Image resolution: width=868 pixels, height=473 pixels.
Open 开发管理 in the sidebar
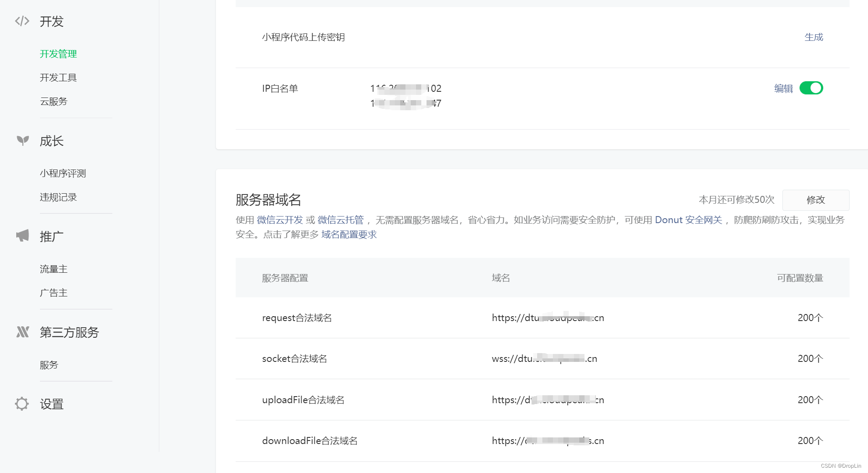click(x=58, y=54)
